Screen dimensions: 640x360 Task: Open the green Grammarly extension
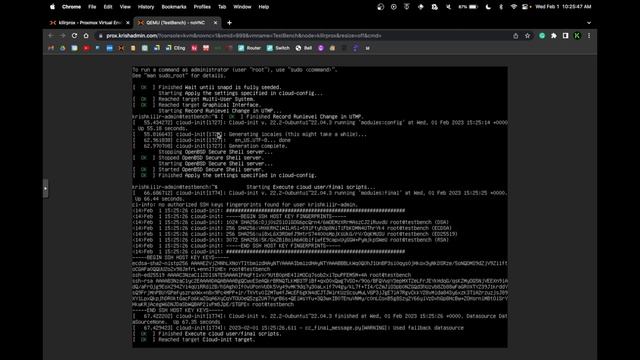tap(542, 36)
